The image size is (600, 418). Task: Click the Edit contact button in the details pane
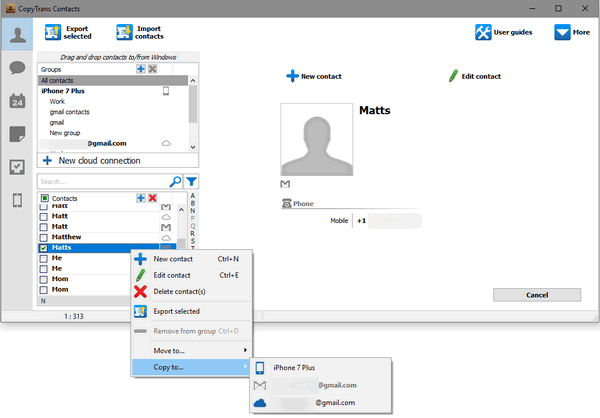[474, 76]
